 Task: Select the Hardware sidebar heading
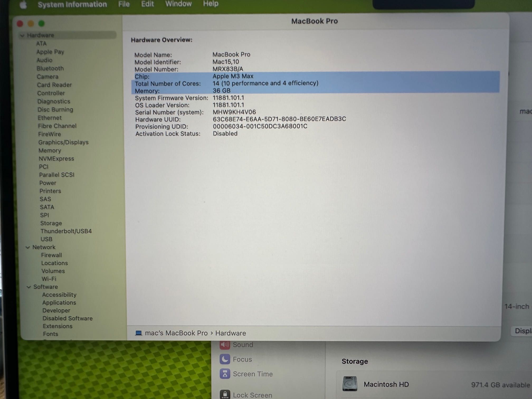[40, 35]
